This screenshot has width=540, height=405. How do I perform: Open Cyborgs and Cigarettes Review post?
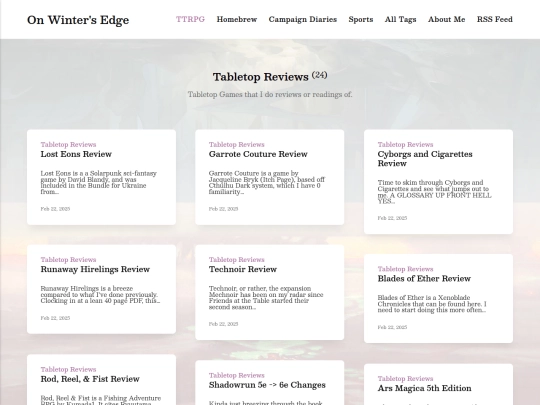(425, 158)
